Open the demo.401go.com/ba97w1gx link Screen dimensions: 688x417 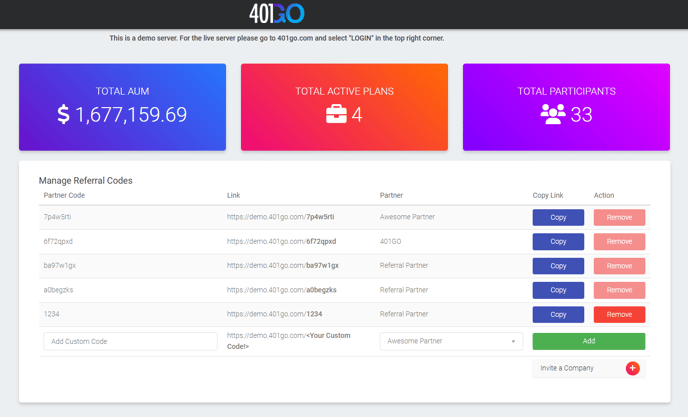(x=283, y=266)
